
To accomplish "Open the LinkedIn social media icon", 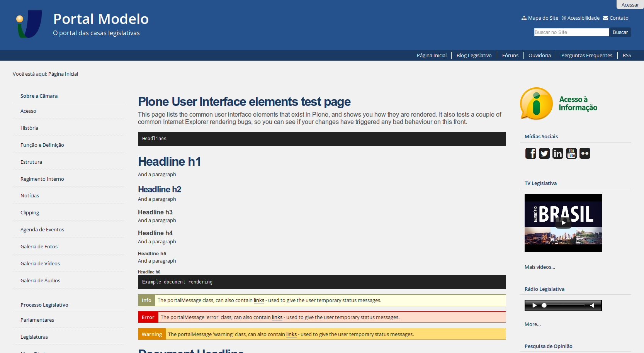I will click(558, 153).
